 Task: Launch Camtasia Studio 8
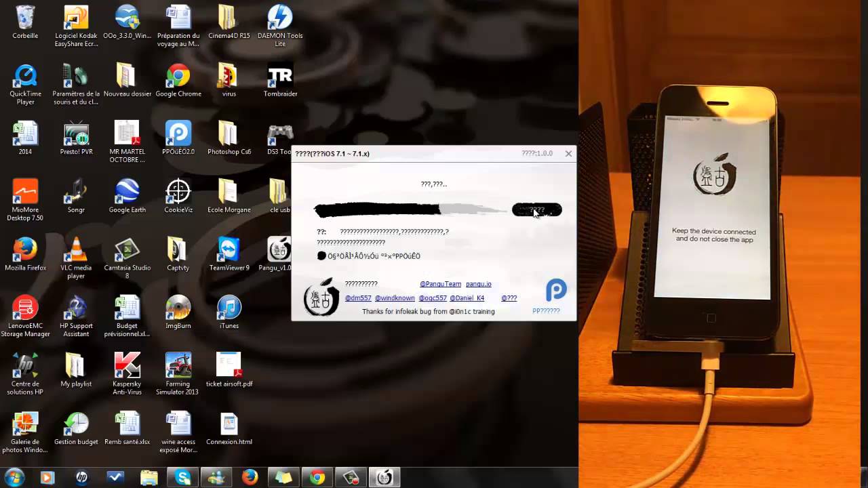click(x=127, y=258)
